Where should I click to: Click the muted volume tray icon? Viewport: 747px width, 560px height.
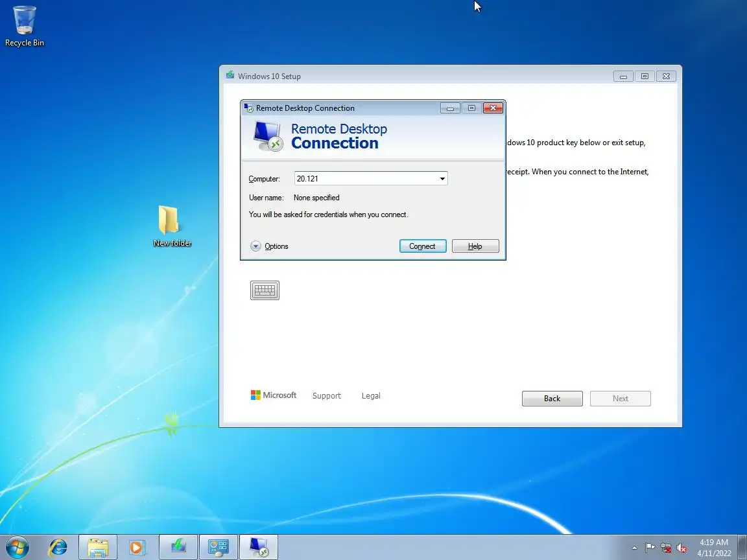[682, 548]
